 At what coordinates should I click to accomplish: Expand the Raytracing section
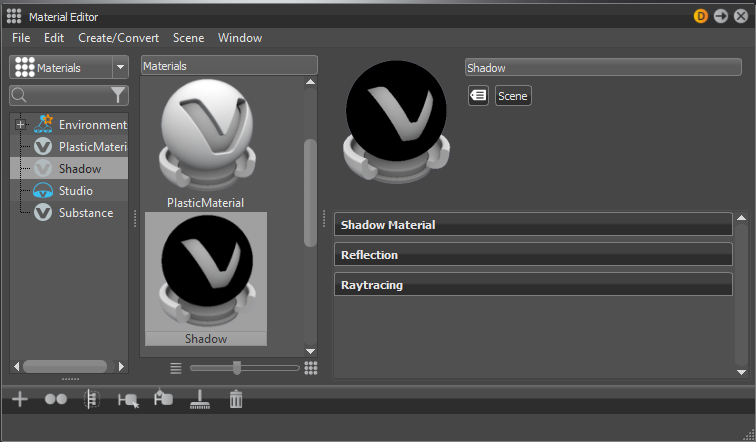coord(533,284)
